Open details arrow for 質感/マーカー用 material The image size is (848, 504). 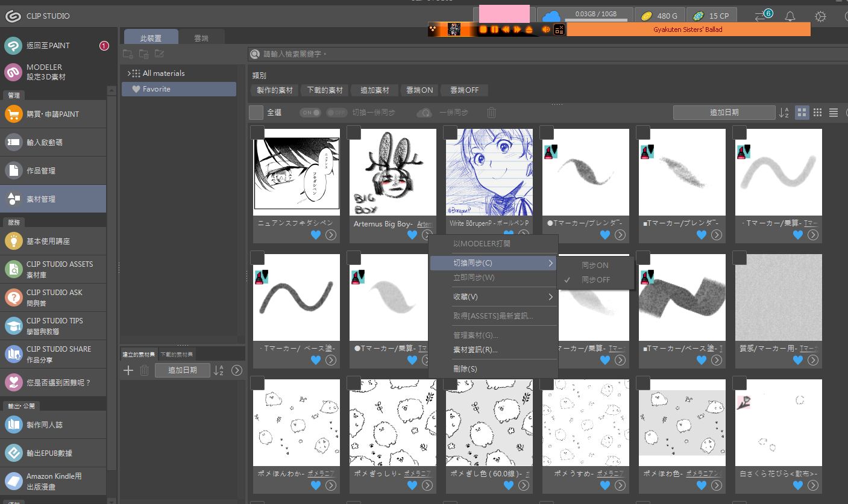pos(813,360)
